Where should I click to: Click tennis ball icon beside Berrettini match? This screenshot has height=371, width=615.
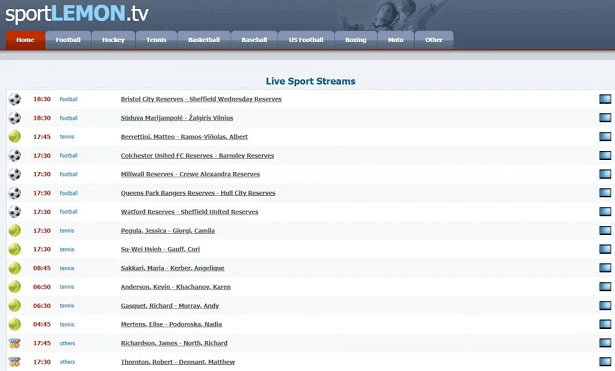15,136
